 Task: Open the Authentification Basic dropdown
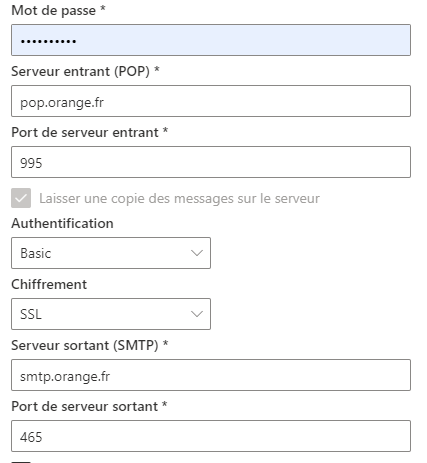coord(111,253)
